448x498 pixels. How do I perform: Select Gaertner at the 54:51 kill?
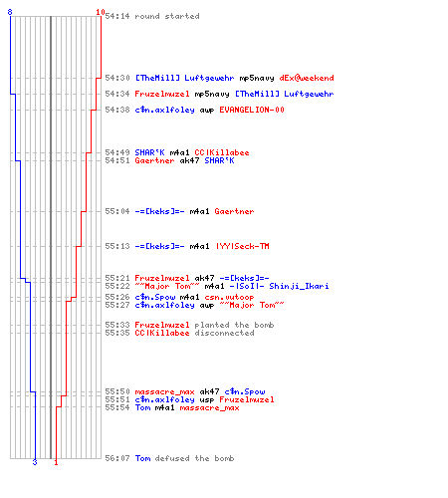point(154,160)
